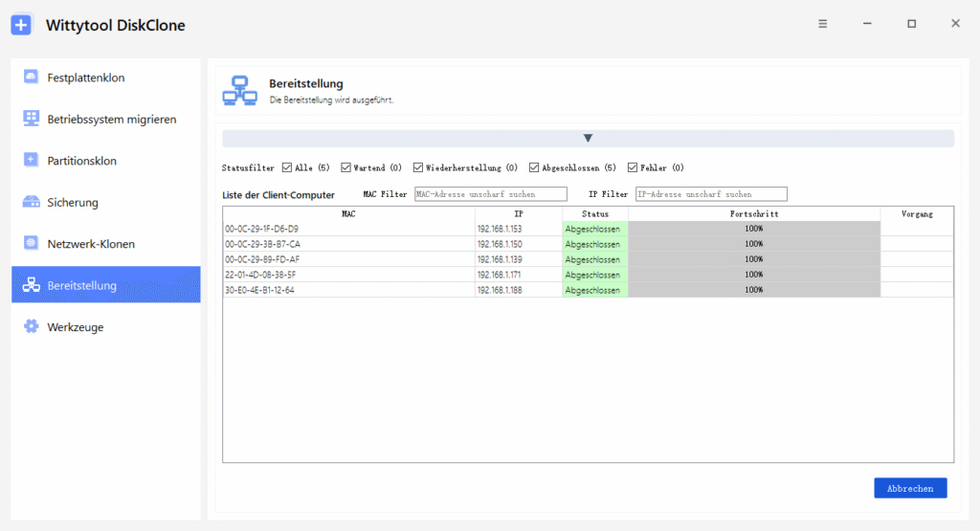
Task: Expand the collapsed panel with down arrow
Action: tap(589, 138)
